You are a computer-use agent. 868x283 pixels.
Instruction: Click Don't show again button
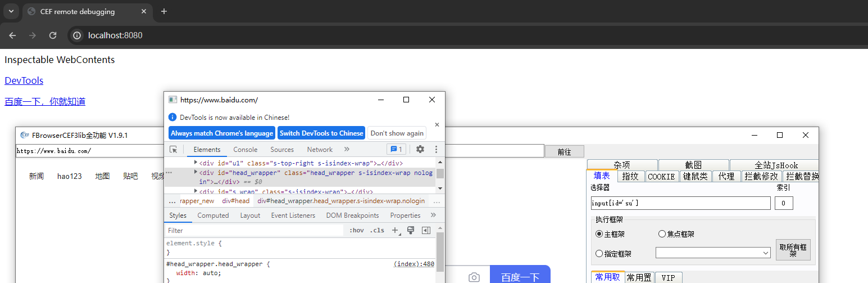[x=397, y=133]
